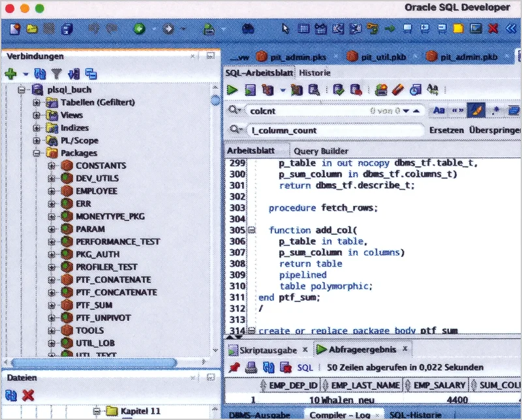Select the PERFORMANCE_TEST package
Image resolution: width=522 pixels, height=420 pixels.
[118, 241]
